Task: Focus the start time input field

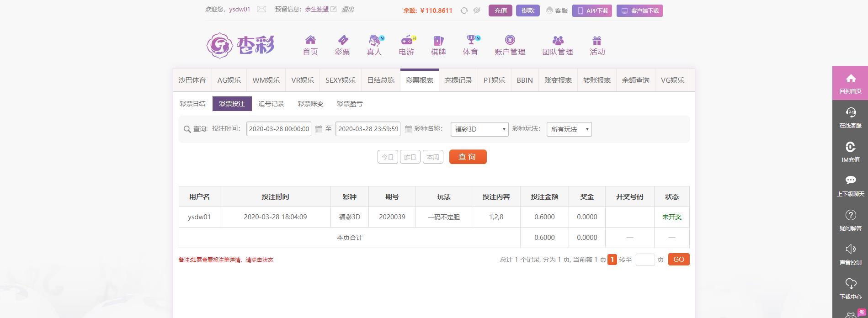Action: (279, 129)
